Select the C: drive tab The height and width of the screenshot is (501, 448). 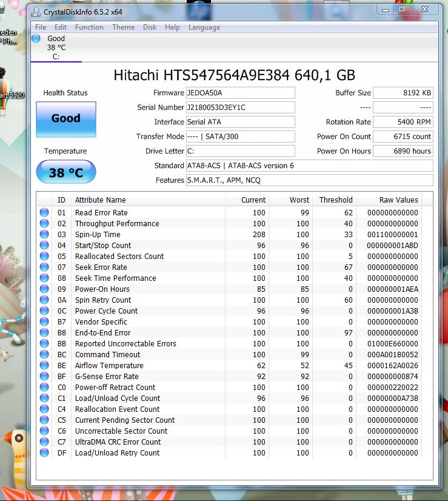56,48
